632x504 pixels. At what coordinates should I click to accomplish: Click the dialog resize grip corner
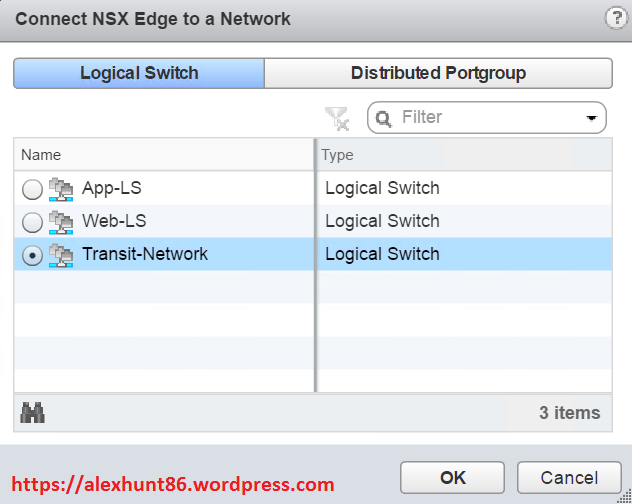pyautogui.click(x=625, y=497)
